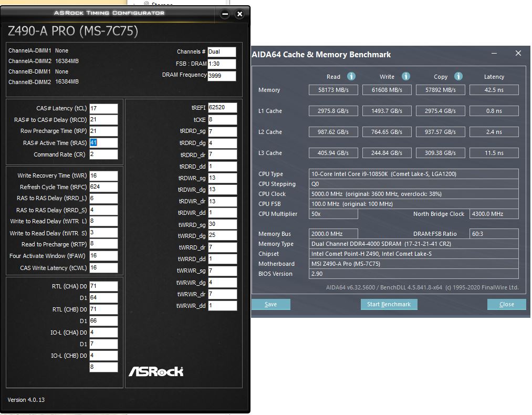Click the RAS# Active Time (tRAS) field
Viewport: 532px width, 415px height.
103,143
